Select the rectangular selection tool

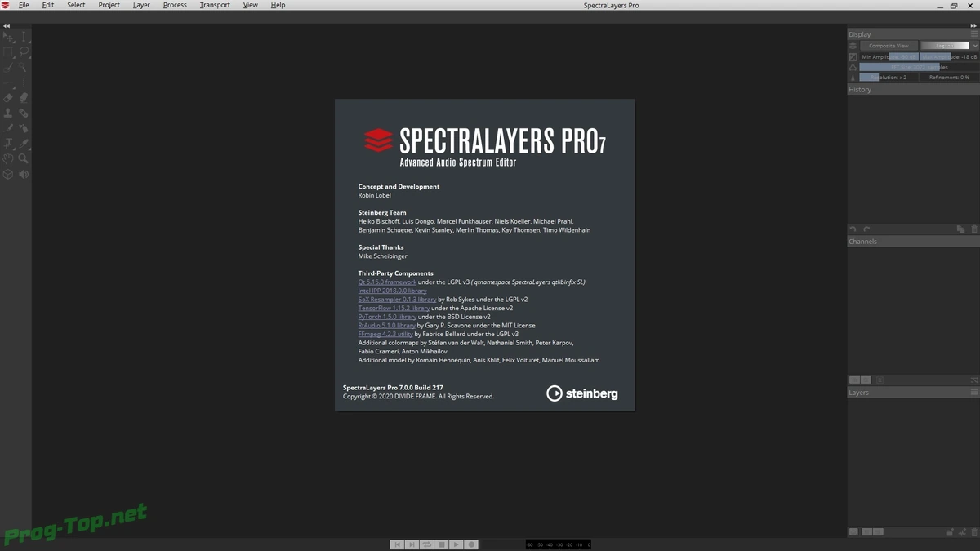8,52
